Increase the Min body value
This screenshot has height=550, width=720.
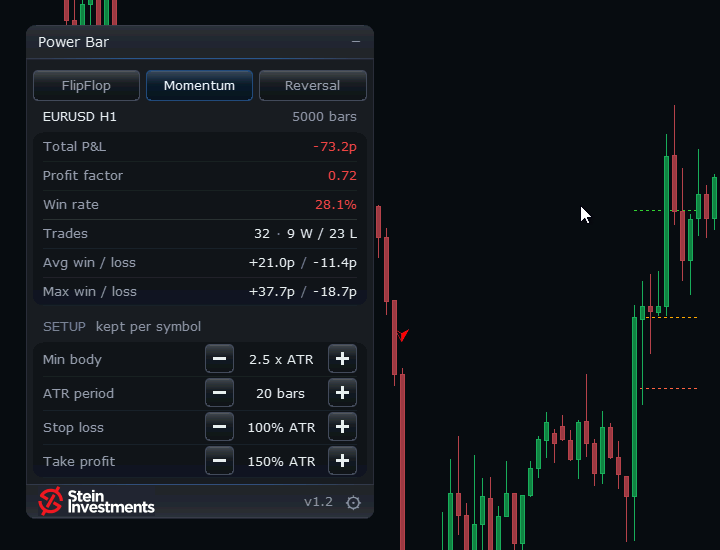click(x=343, y=359)
